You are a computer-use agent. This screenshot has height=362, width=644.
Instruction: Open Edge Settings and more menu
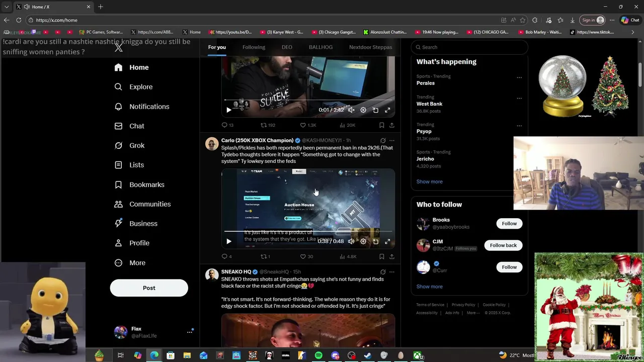[x=612, y=20]
